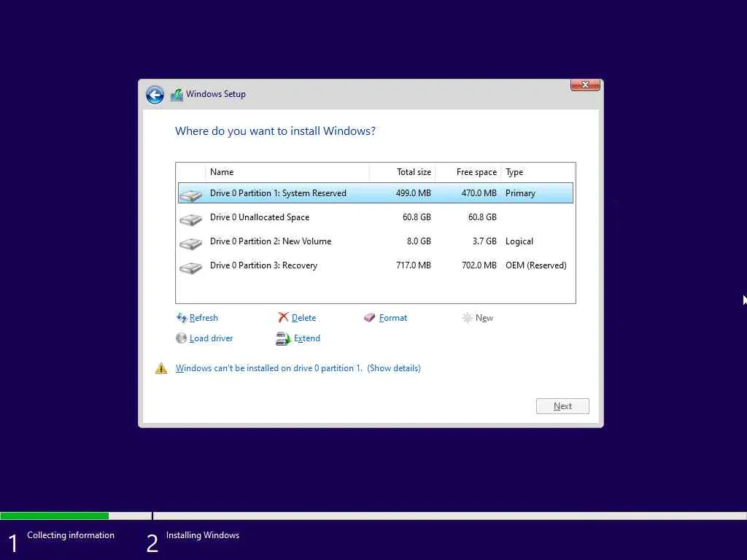Click the Collecting information step label

pos(71,535)
